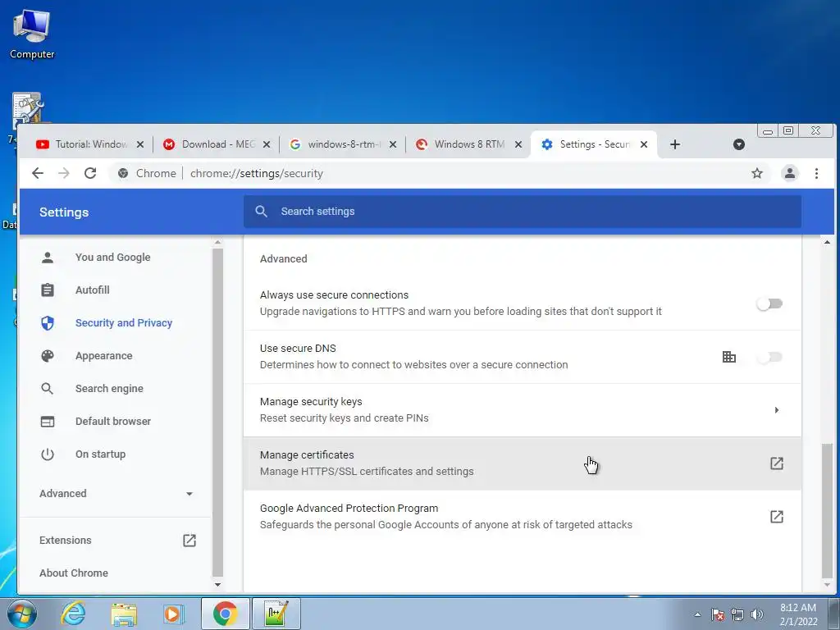Screen dimensions: 840x630
Task: Click the Manage HTTPS/SSL certificates and settings text
Action: (x=367, y=472)
